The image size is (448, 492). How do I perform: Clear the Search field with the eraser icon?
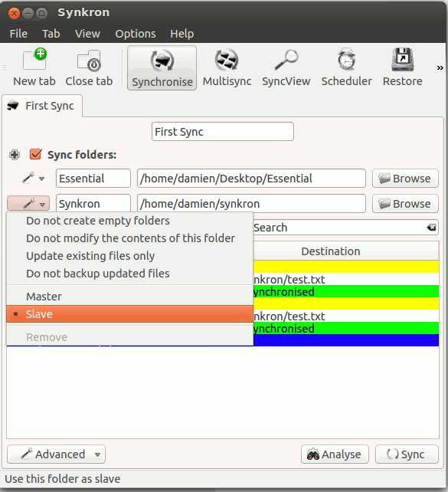pos(432,227)
